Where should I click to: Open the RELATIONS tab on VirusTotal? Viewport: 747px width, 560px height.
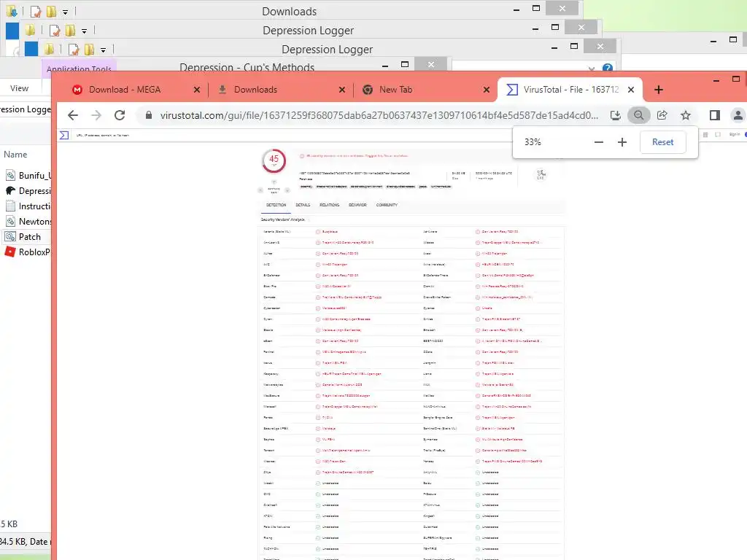click(x=329, y=205)
